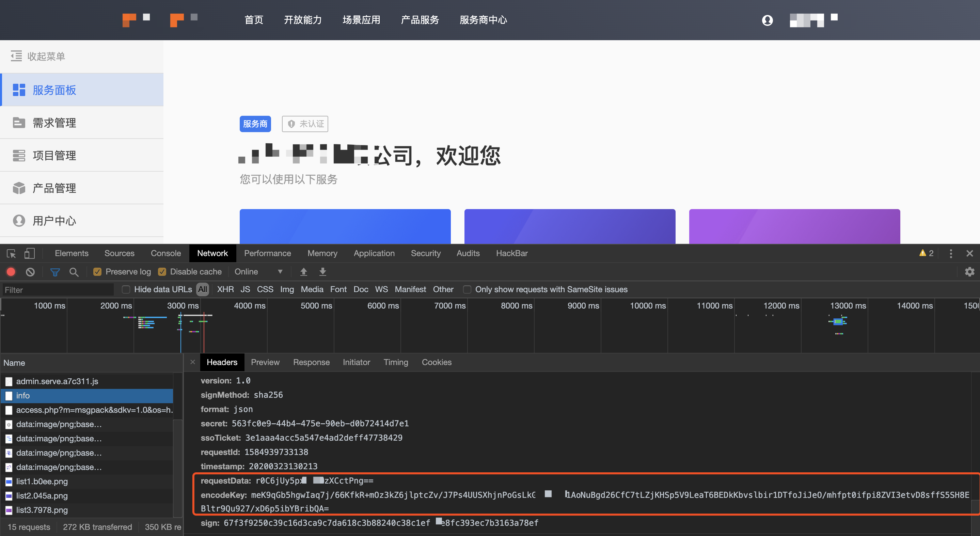The image size is (980, 536).
Task: Open network settings gear icon
Action: (969, 272)
